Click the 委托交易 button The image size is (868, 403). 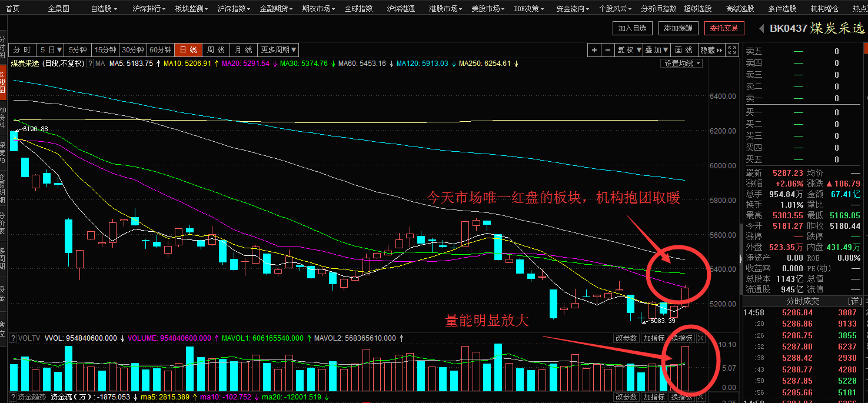724,28
